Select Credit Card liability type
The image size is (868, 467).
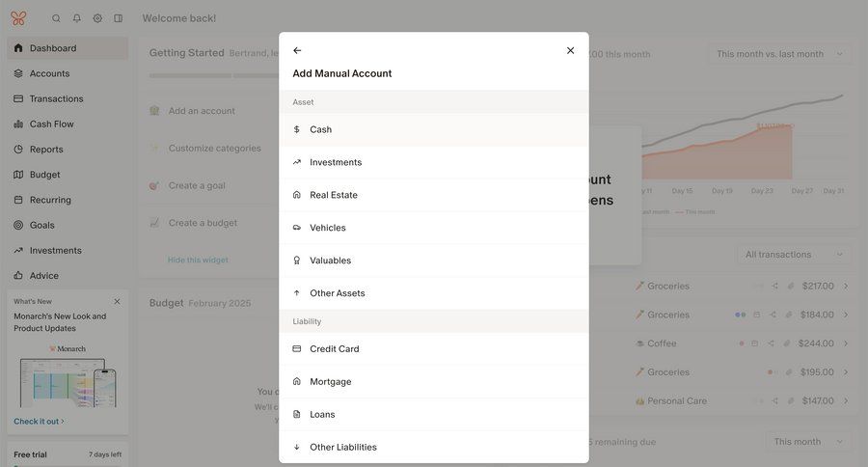click(434, 349)
